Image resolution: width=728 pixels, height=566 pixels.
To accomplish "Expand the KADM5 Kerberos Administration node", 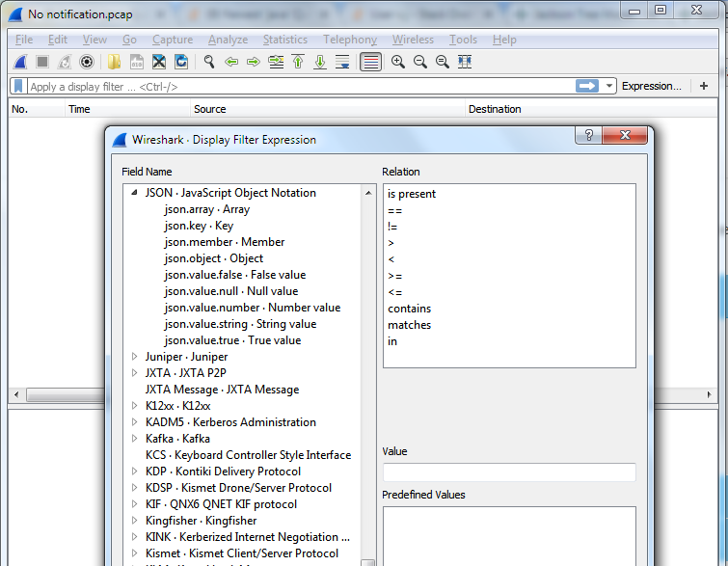I will pyautogui.click(x=134, y=422).
